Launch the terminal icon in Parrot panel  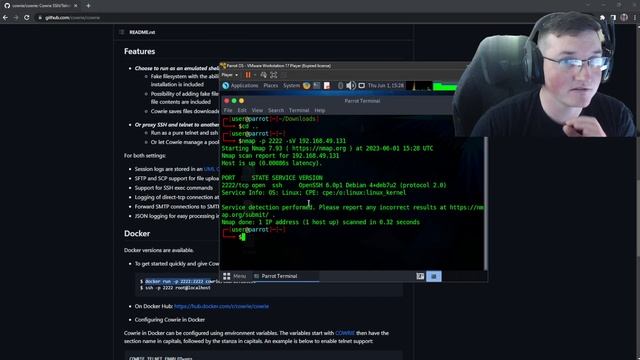(x=317, y=86)
